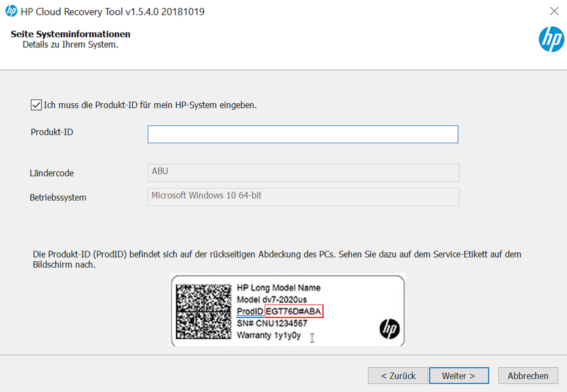Uncheck the Produkt-ID eingeben checkbox
This screenshot has width=567, height=392.
[36, 105]
